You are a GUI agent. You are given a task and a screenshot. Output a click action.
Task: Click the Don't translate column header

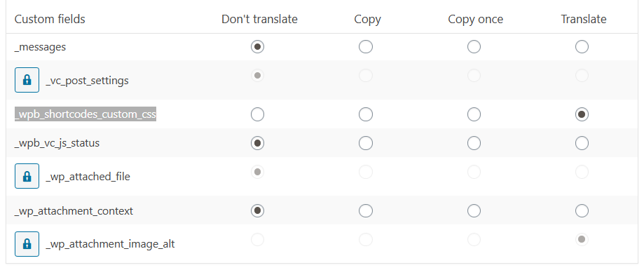(259, 19)
